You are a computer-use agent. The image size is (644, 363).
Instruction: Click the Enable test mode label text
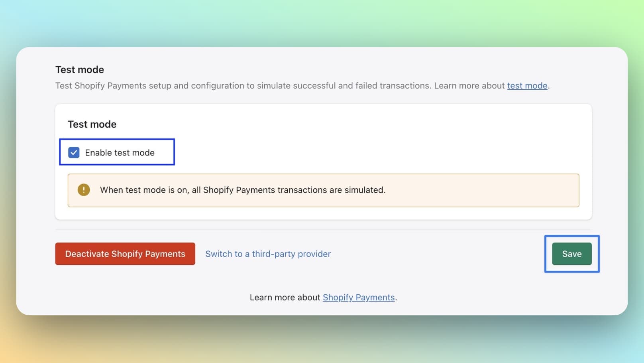120,152
